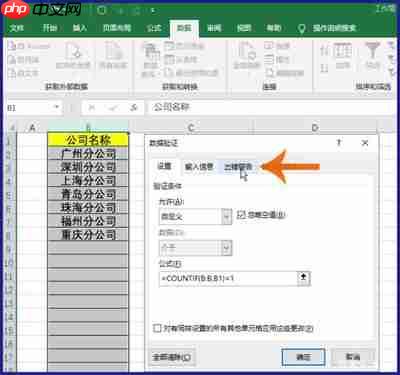Select cell 福州分公司
Viewport: 400px width, 375px height.
pos(88,221)
